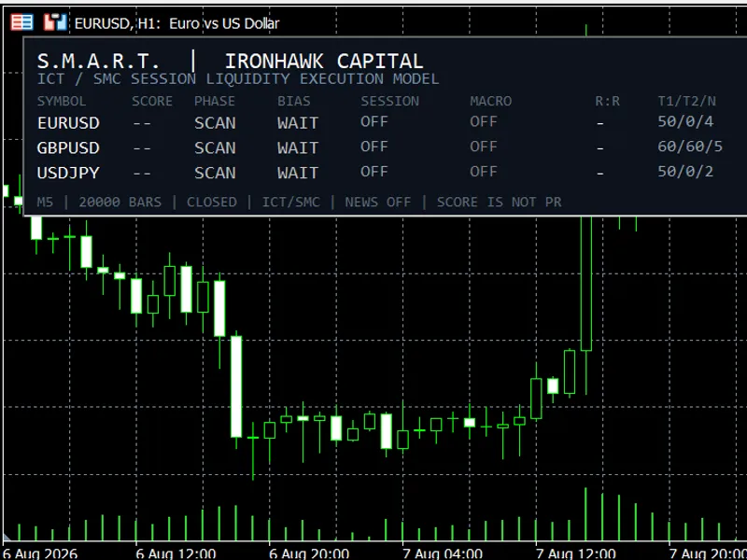Click the SYMBOL column header
This screenshot has height=560, width=747.
coord(62,101)
